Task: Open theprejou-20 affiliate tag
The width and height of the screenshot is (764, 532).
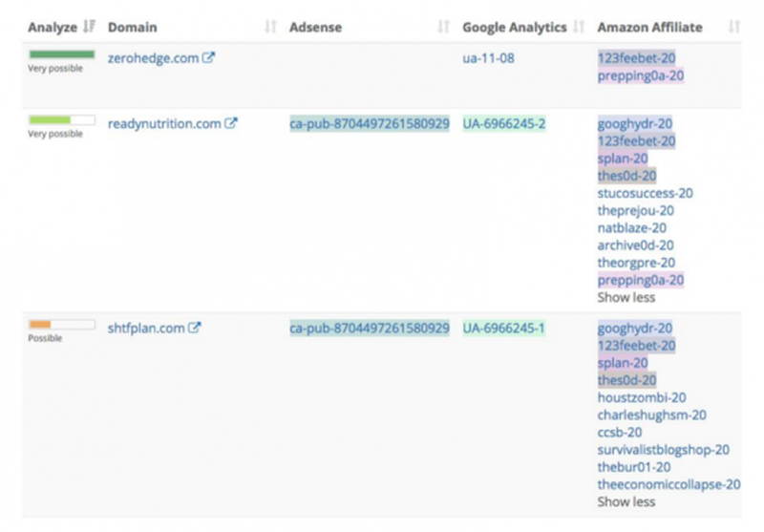Action: 636,211
